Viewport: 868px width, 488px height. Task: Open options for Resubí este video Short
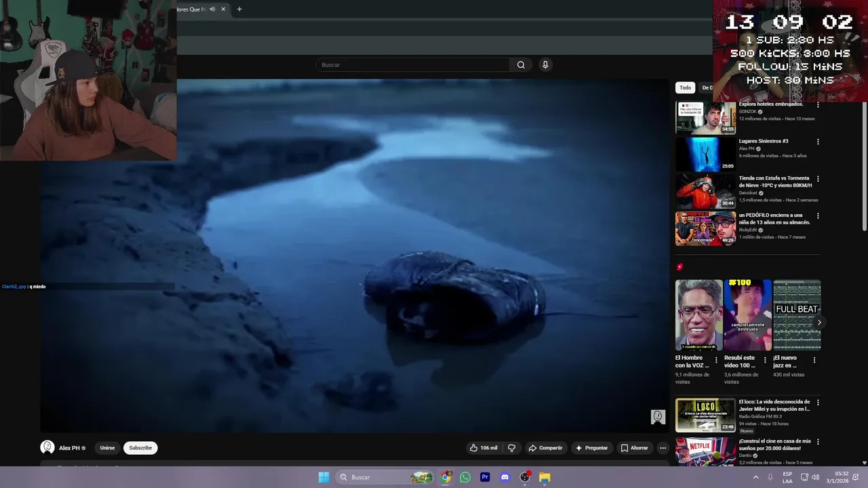click(x=765, y=360)
